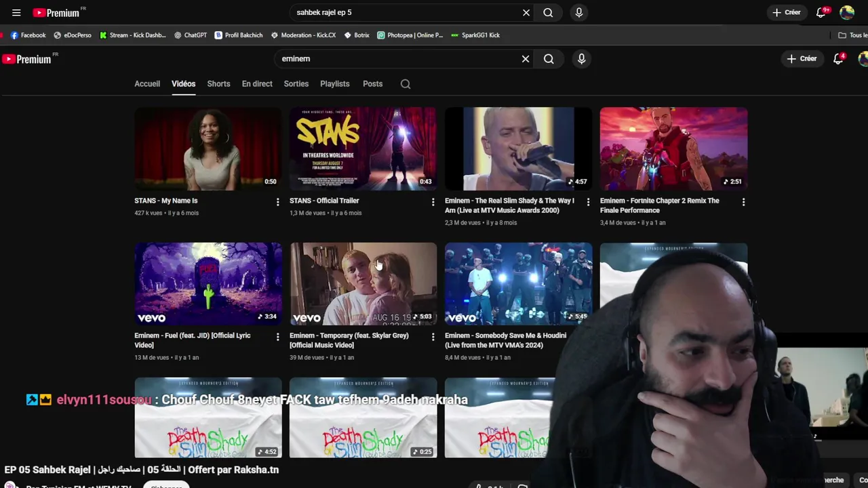Open Death of Slim Shady 0:25 thumbnail
The width and height of the screenshot is (868, 488).
tap(363, 418)
